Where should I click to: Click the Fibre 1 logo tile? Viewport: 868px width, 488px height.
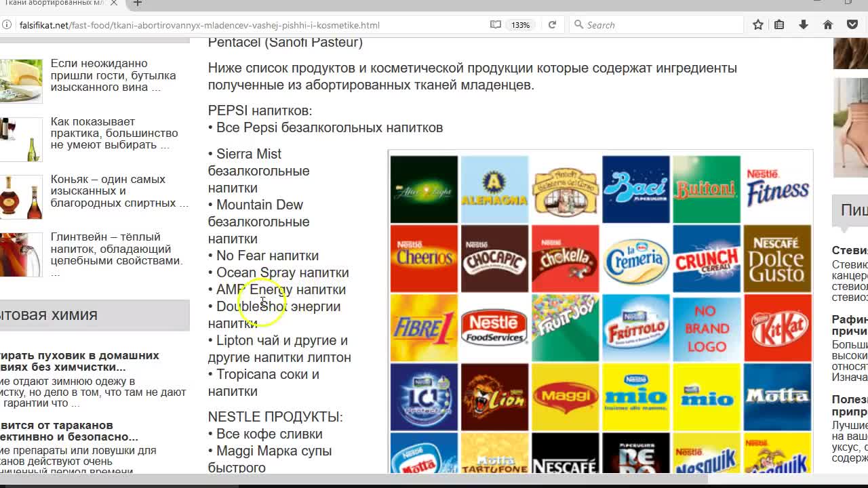pos(425,328)
